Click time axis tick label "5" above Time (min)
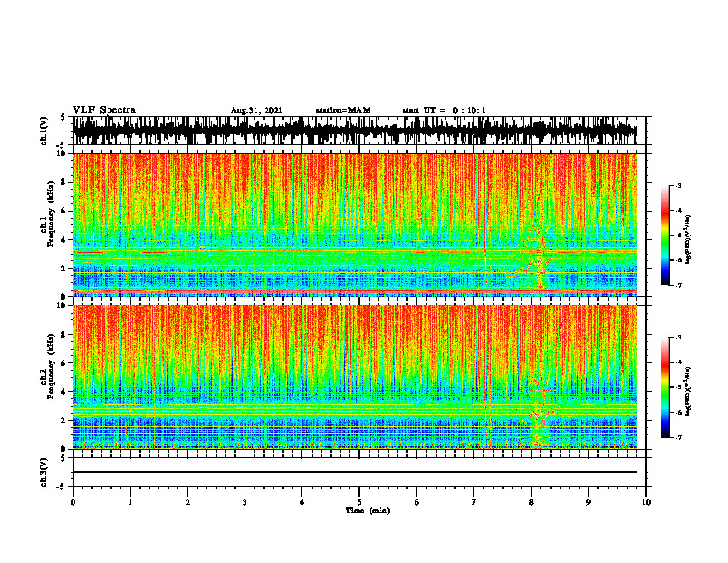The image size is (728, 563). [x=359, y=502]
